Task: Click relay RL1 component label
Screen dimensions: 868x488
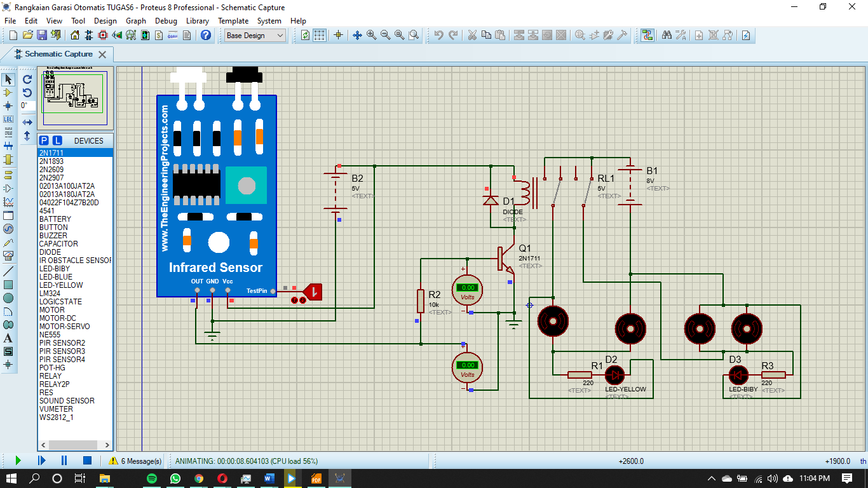Action: [606, 179]
